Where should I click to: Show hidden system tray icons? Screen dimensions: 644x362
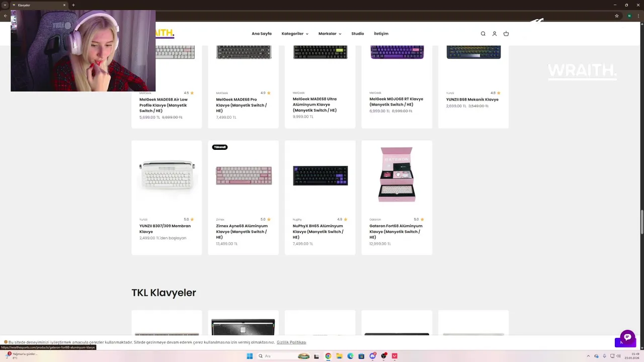589,356
